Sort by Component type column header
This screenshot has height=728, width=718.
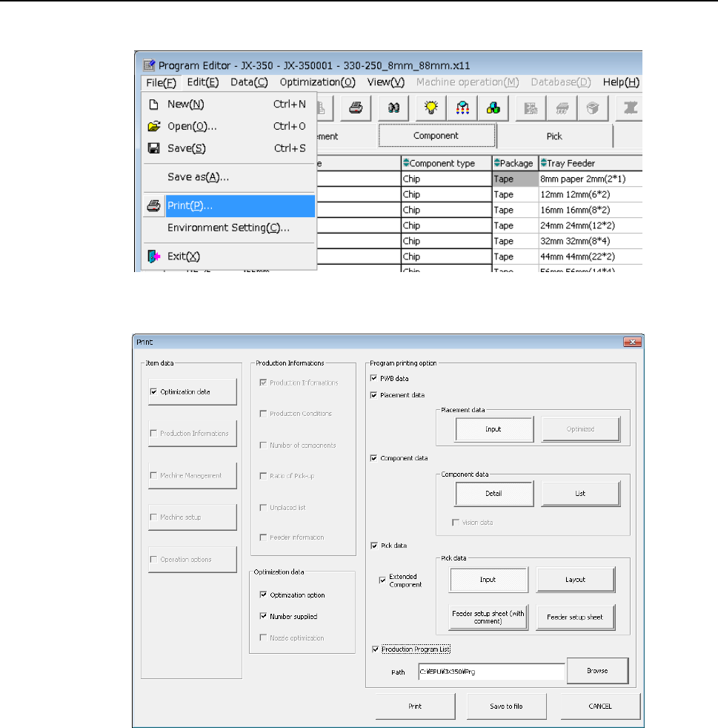tap(405, 163)
